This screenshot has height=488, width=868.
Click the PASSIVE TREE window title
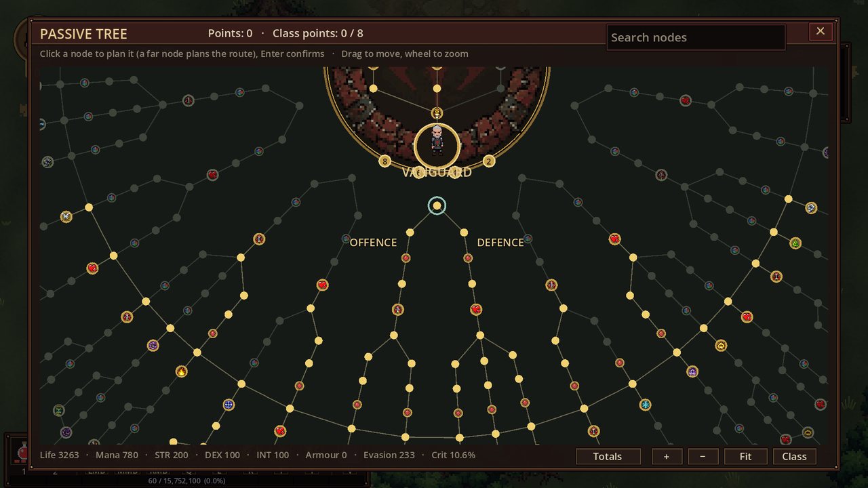[83, 34]
